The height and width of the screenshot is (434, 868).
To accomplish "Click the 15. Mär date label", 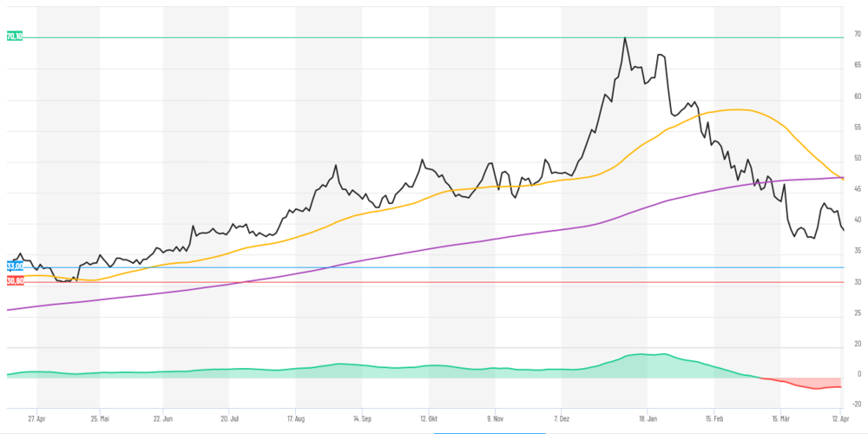I will tap(780, 418).
